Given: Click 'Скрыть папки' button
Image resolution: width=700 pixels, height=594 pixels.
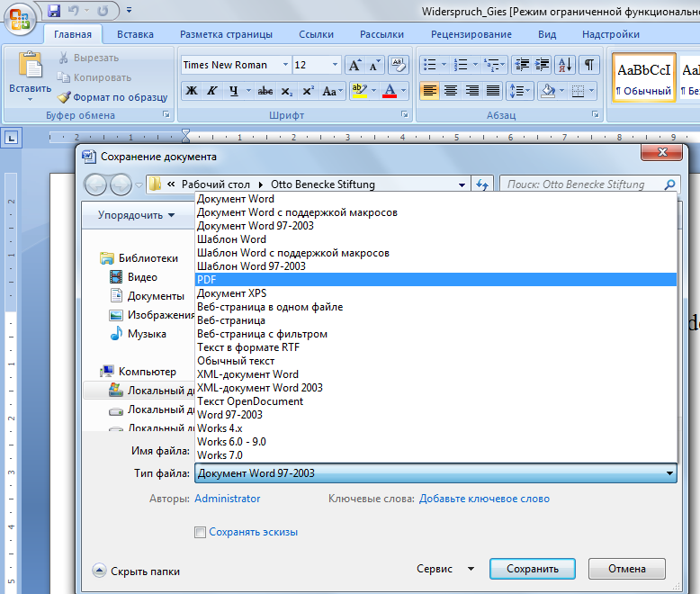Looking at the screenshot, I should pyautogui.click(x=136, y=571).
